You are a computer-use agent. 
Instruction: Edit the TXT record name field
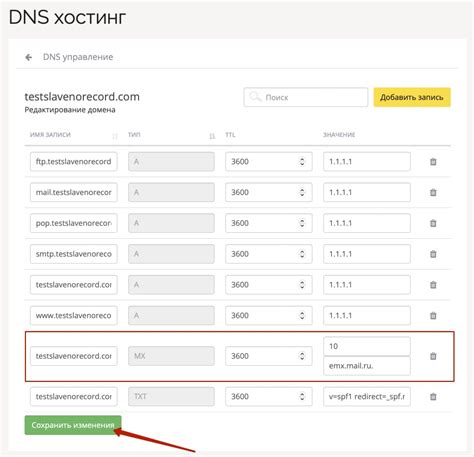tap(74, 397)
